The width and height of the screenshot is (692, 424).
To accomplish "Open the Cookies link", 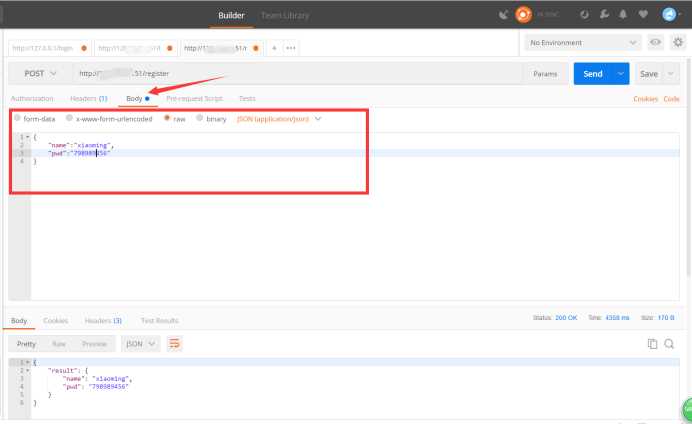I will [x=646, y=99].
